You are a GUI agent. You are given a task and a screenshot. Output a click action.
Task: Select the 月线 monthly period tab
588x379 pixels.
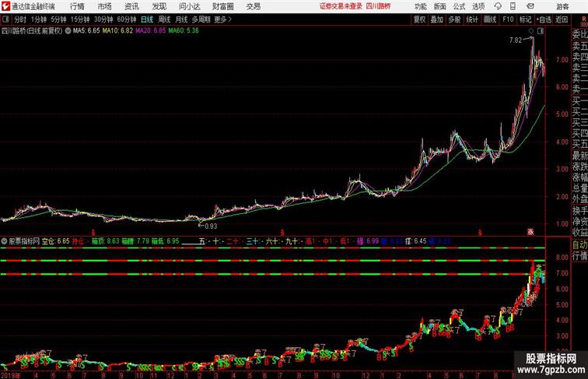pos(181,19)
